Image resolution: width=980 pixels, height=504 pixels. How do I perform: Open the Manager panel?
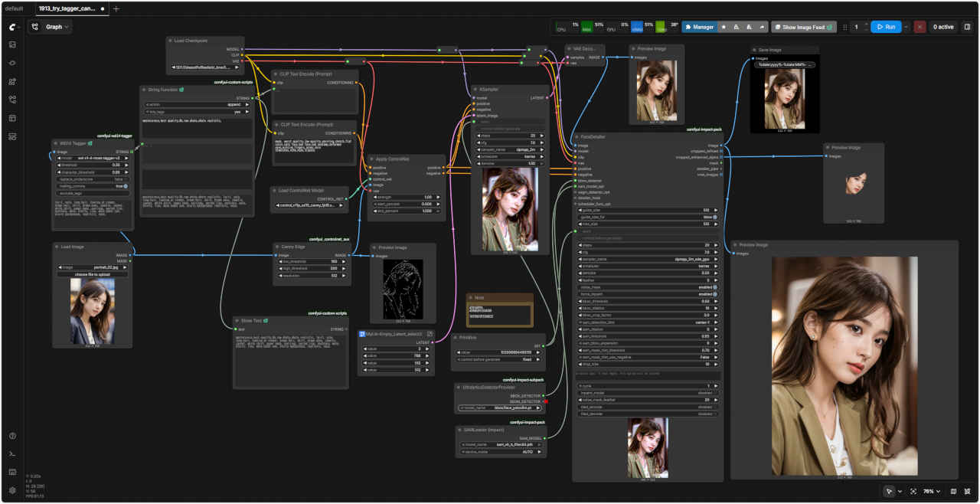pyautogui.click(x=698, y=27)
